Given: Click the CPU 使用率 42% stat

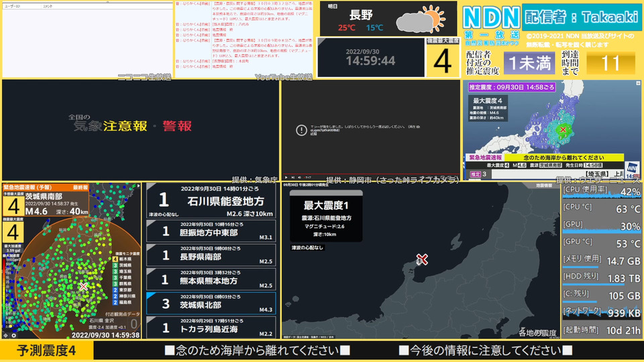Looking at the screenshot, I should coord(601,191).
